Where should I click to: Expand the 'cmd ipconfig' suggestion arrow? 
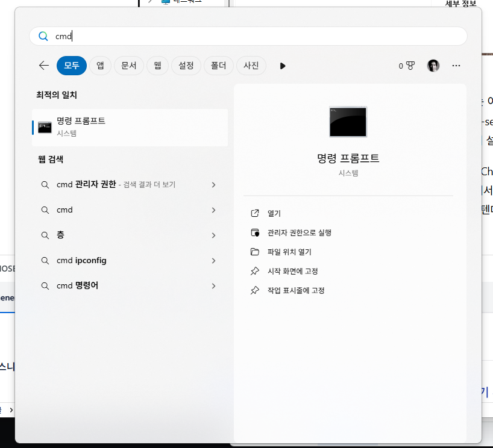click(213, 261)
